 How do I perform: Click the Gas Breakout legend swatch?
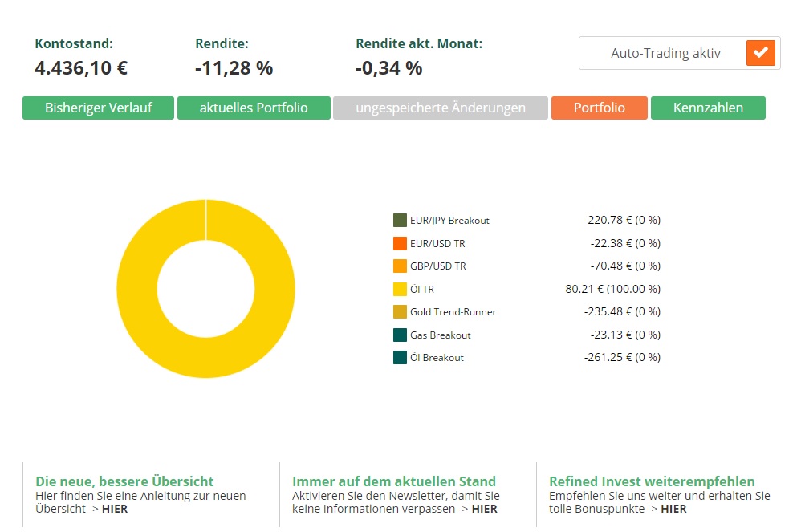click(x=400, y=335)
